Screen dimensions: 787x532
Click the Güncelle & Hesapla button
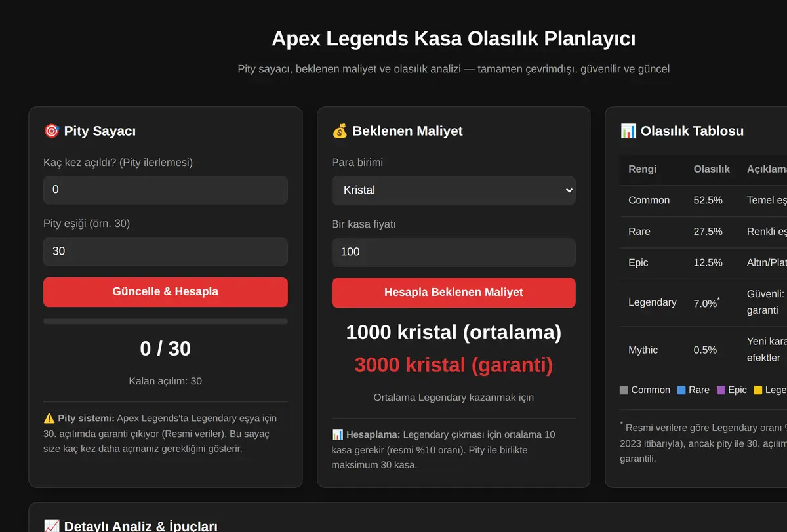(165, 292)
